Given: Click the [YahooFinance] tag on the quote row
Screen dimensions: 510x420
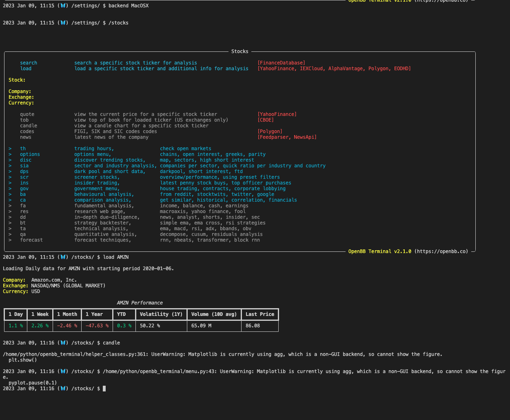Looking at the screenshot, I should [277, 114].
